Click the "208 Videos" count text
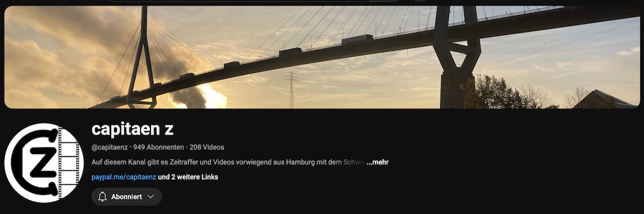 pyautogui.click(x=207, y=147)
